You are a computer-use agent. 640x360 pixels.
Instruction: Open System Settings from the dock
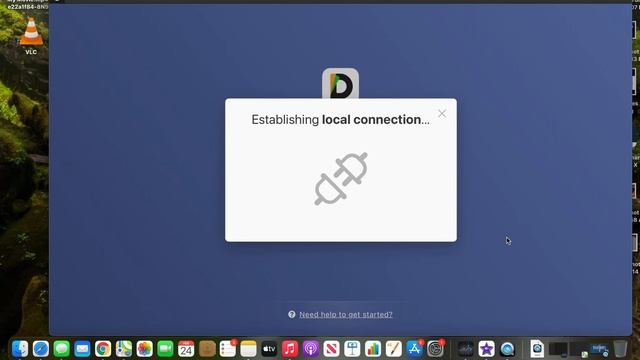[x=435, y=349]
